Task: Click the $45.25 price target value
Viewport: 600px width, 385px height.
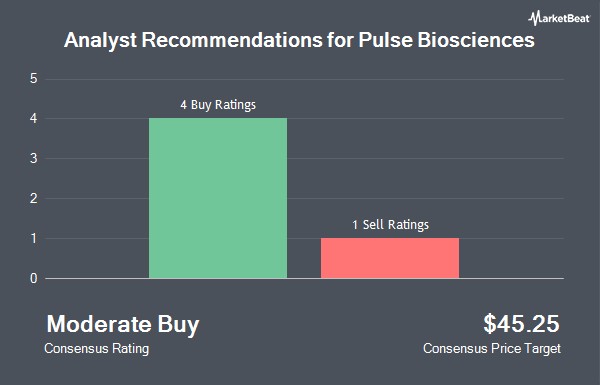Action: tap(521, 323)
